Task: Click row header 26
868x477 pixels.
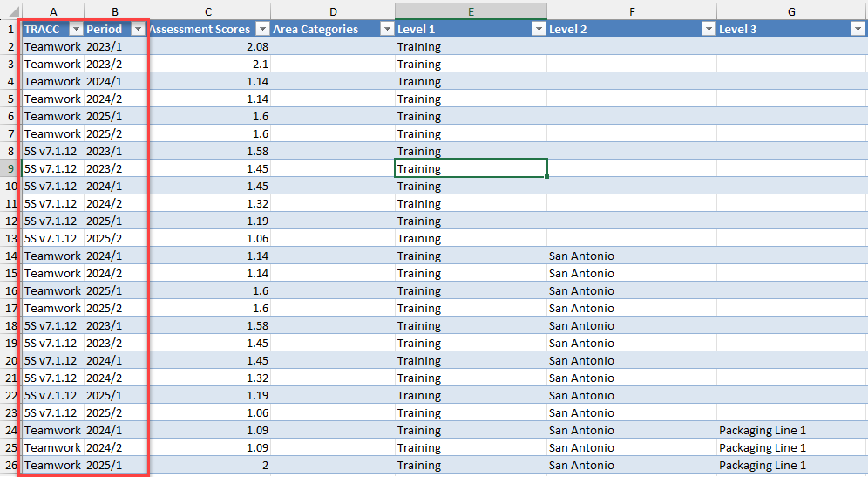Action: (10, 465)
